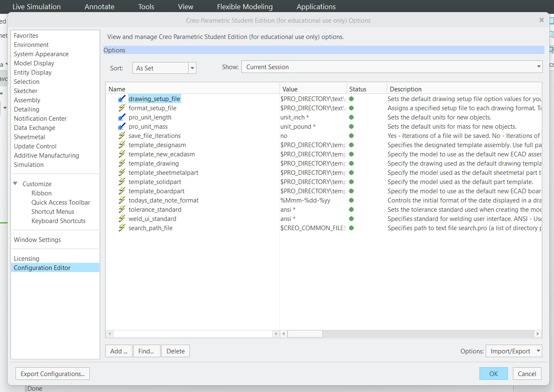This screenshot has width=554, height=392.
Task: Click the Value column header
Action: (x=313, y=89)
